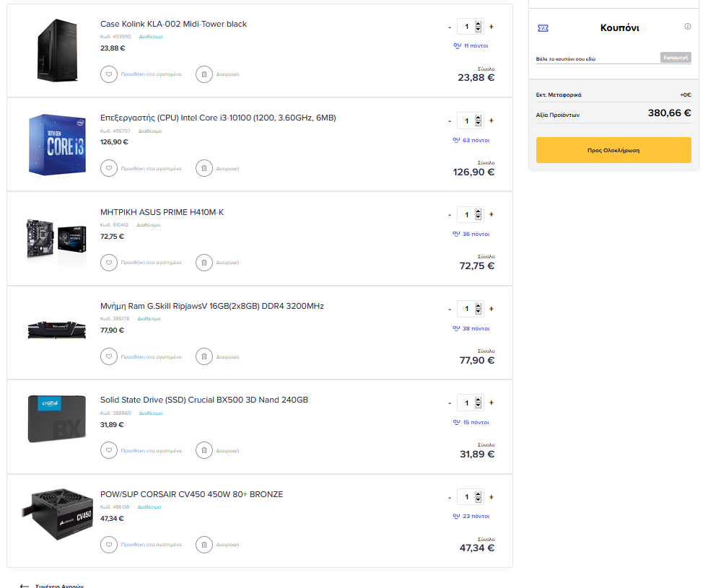Click the '63 πόντοι' points label

476,141
